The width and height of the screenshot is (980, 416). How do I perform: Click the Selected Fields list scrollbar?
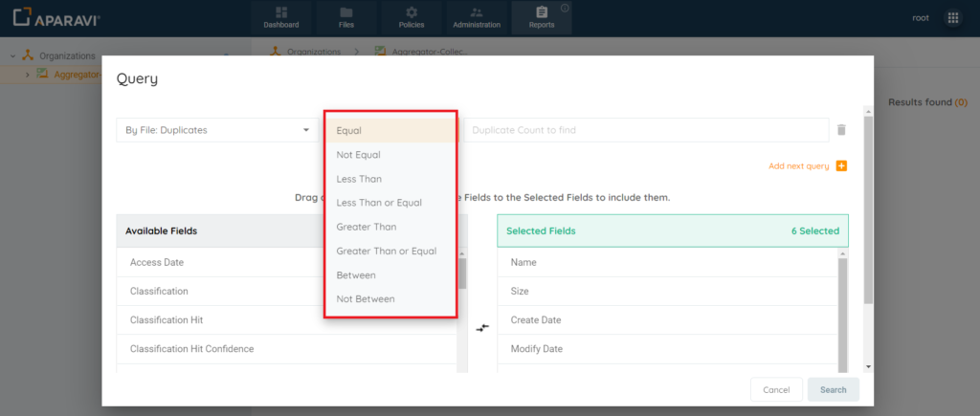point(843,306)
